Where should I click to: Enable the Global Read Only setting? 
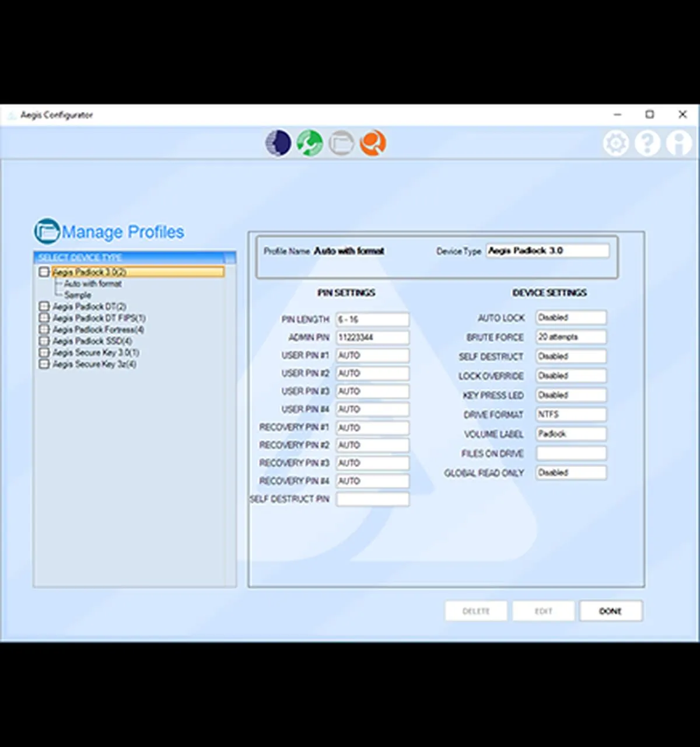570,473
